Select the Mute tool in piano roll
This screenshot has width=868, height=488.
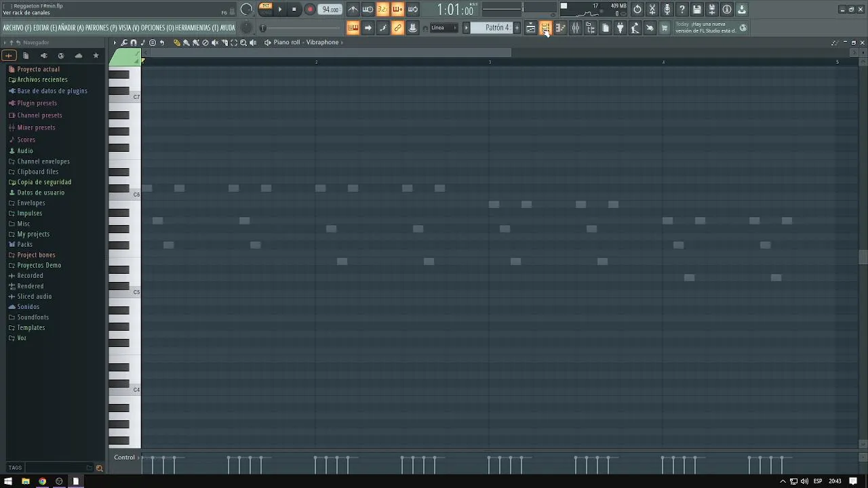215,43
